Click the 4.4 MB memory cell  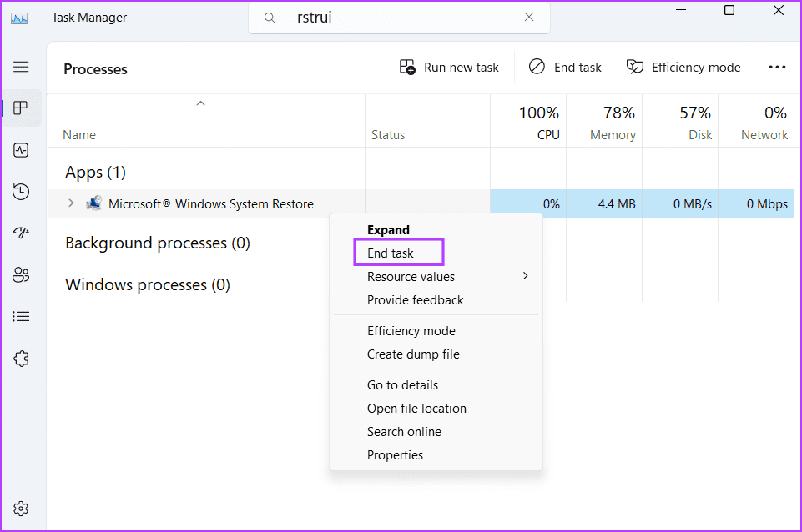click(604, 204)
